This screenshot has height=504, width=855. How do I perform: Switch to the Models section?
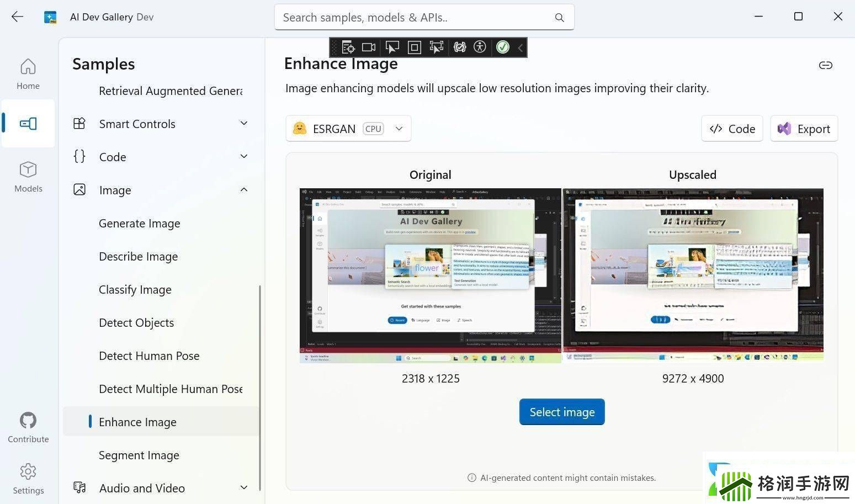(28, 176)
